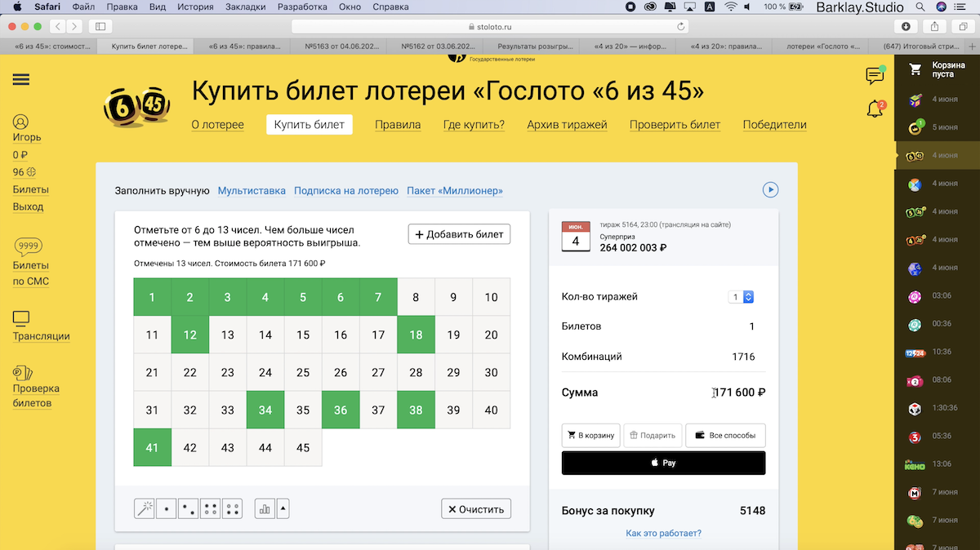This screenshot has height=550, width=980.
Task: Click the June 4 draw calendar thumbnail
Action: click(x=576, y=236)
